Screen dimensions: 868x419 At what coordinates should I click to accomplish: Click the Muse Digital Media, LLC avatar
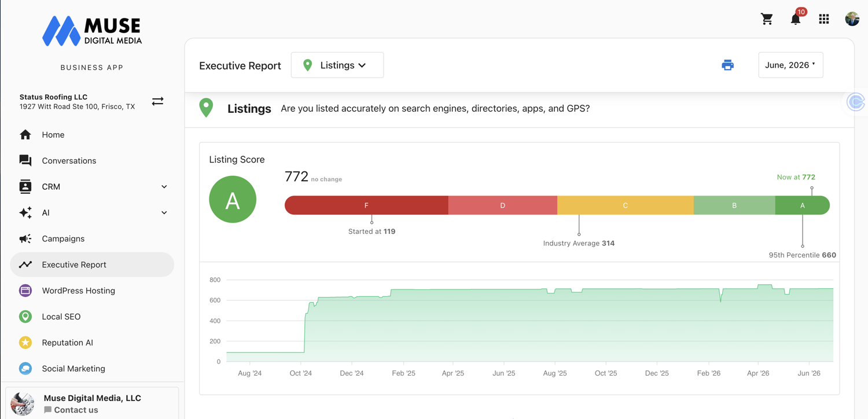(22, 403)
